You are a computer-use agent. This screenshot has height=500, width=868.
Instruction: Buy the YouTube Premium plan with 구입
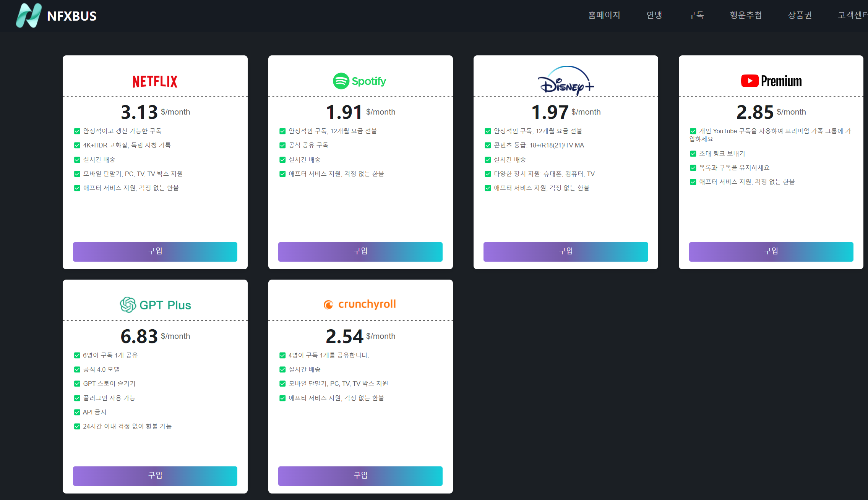point(771,252)
